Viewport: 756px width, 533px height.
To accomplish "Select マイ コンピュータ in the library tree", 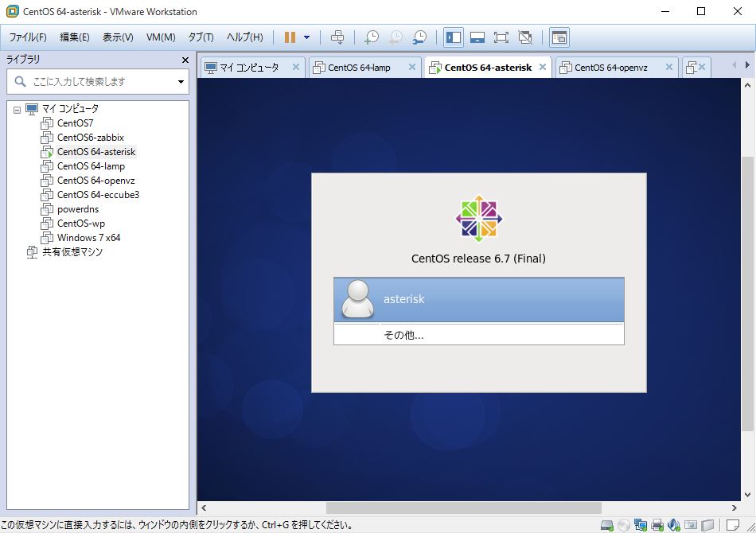I will pyautogui.click(x=70, y=108).
